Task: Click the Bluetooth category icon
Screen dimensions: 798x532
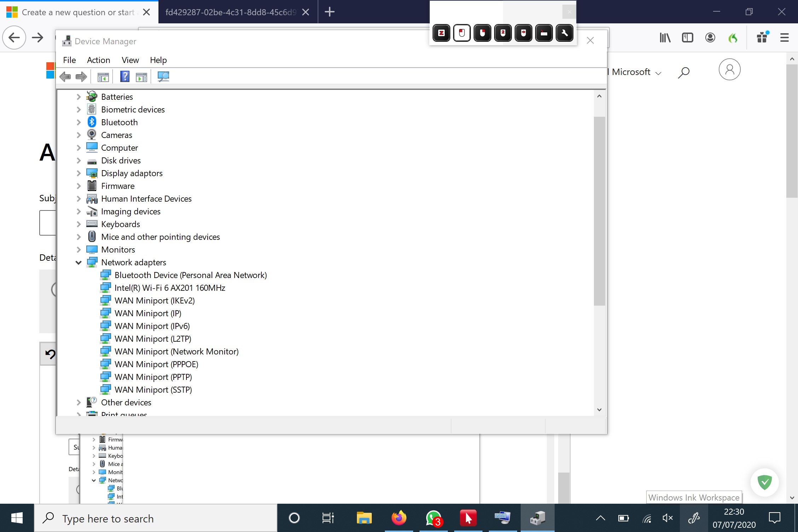Action: 92,122
